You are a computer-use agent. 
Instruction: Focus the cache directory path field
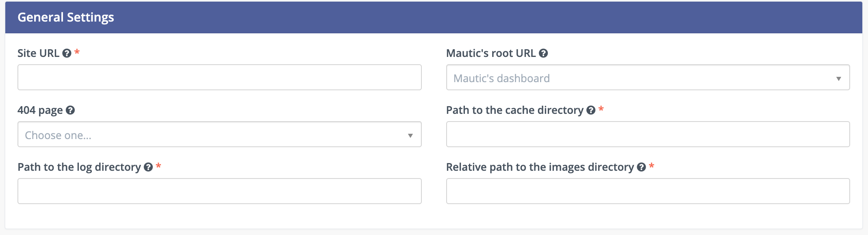[x=648, y=134]
